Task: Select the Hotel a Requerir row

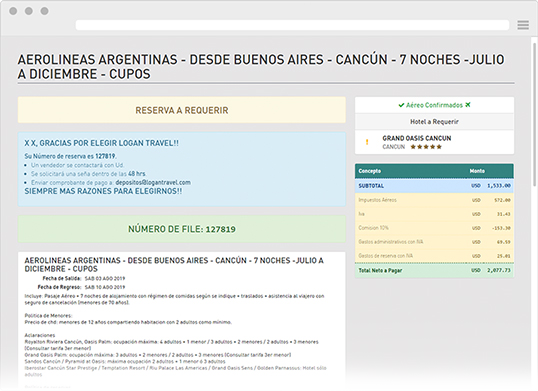Action: coord(434,122)
